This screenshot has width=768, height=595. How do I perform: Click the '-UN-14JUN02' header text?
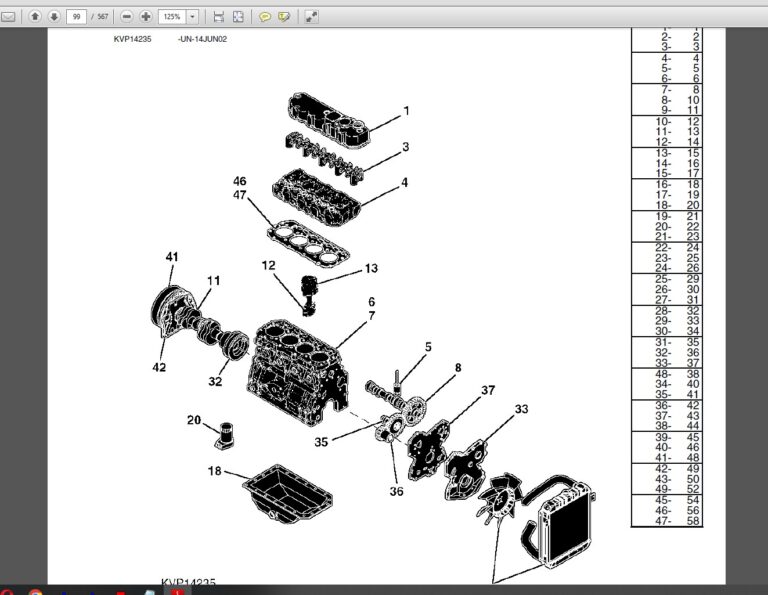tap(202, 39)
